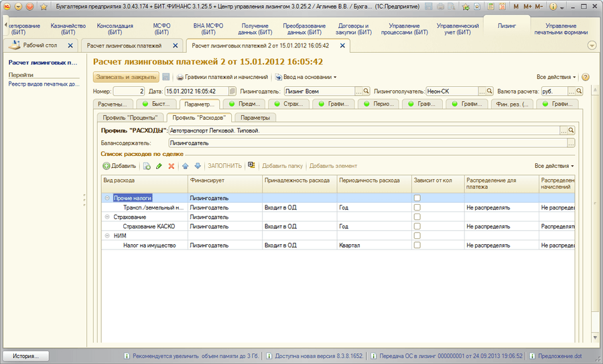
Task: Toggle checkbox in Страхование КАСКО row
Action: pyautogui.click(x=417, y=226)
